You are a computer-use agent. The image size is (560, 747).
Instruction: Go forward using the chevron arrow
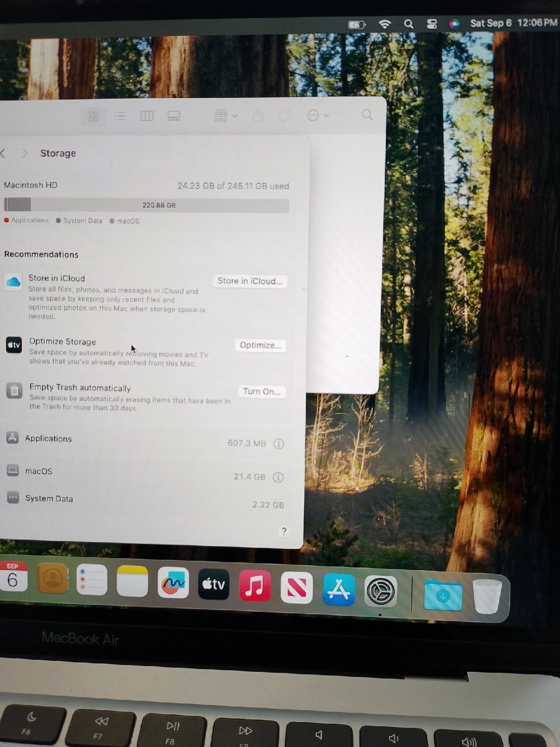(x=24, y=153)
